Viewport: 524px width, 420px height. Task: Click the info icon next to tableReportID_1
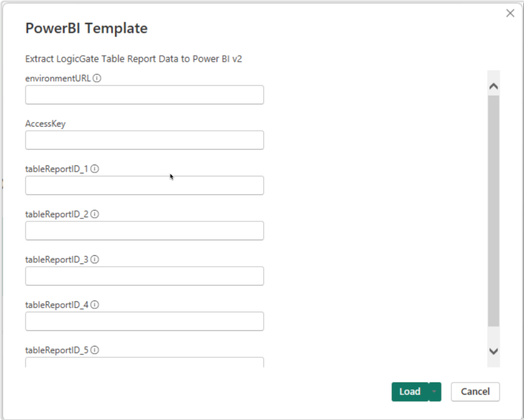click(95, 169)
